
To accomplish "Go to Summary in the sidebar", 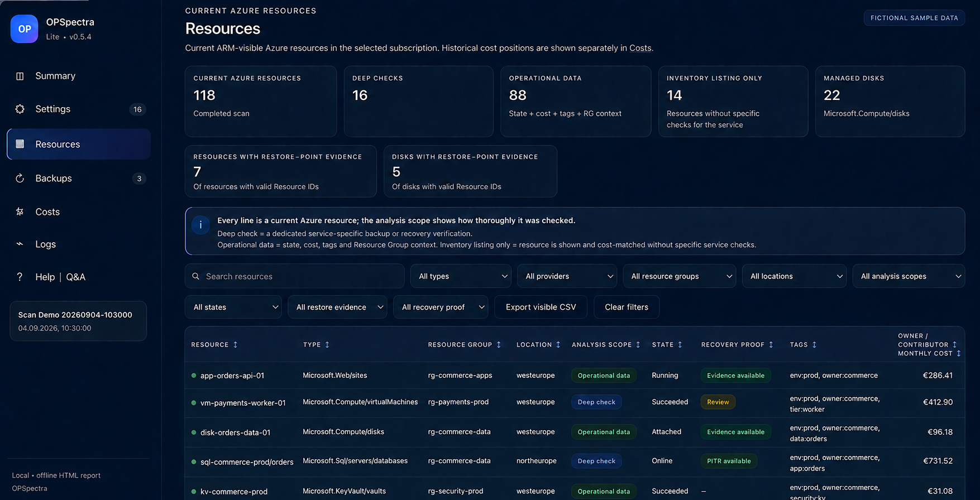I will tap(79, 76).
